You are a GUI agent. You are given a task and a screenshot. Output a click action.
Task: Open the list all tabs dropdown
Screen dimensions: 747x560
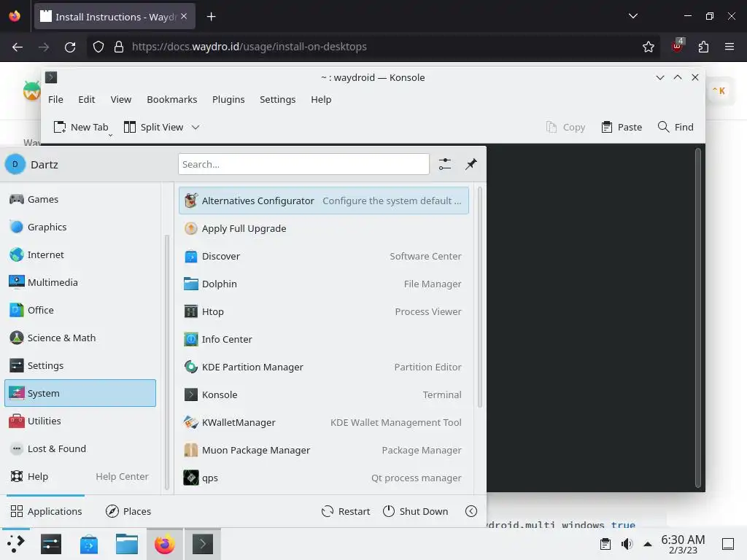tap(632, 16)
